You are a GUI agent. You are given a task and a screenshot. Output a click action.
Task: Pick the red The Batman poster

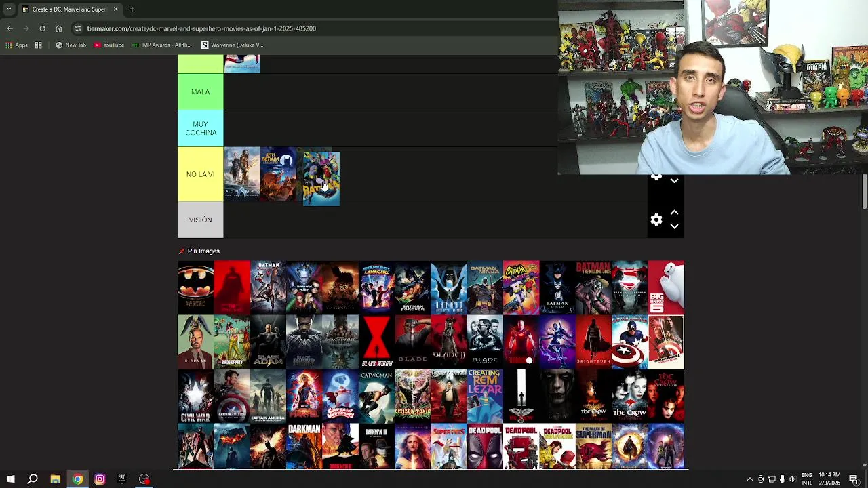click(231, 287)
